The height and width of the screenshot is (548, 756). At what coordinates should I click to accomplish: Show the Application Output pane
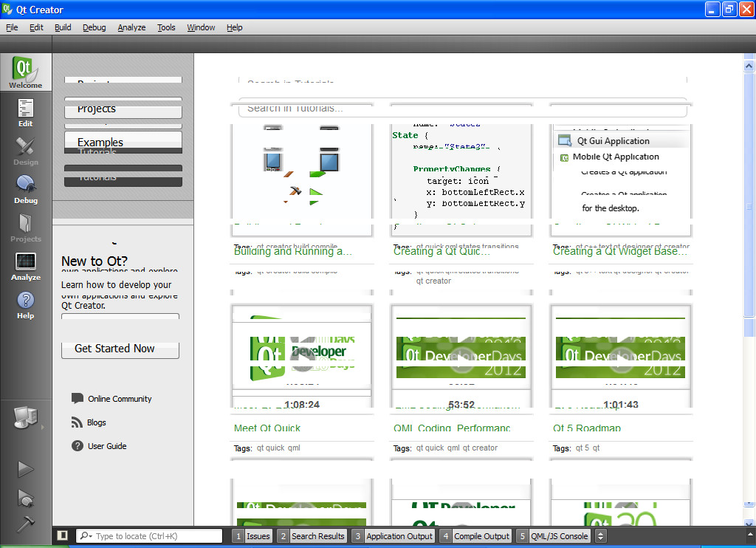coord(394,536)
